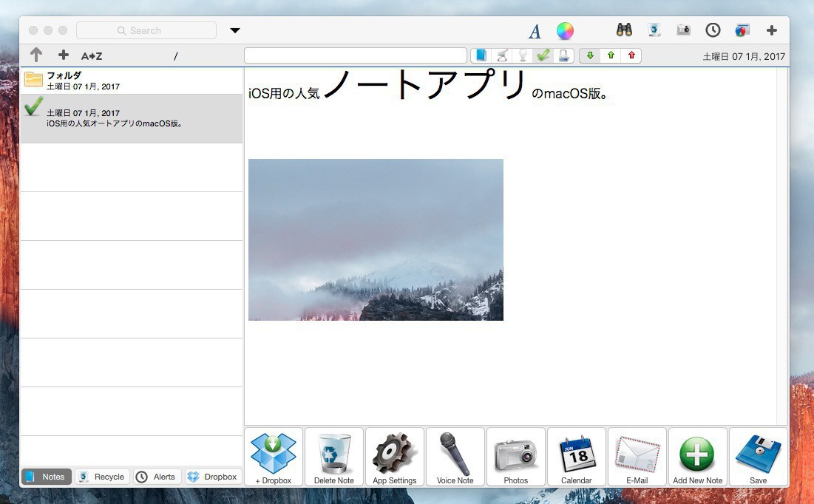Toggle A→Z sorting of notes

point(92,55)
